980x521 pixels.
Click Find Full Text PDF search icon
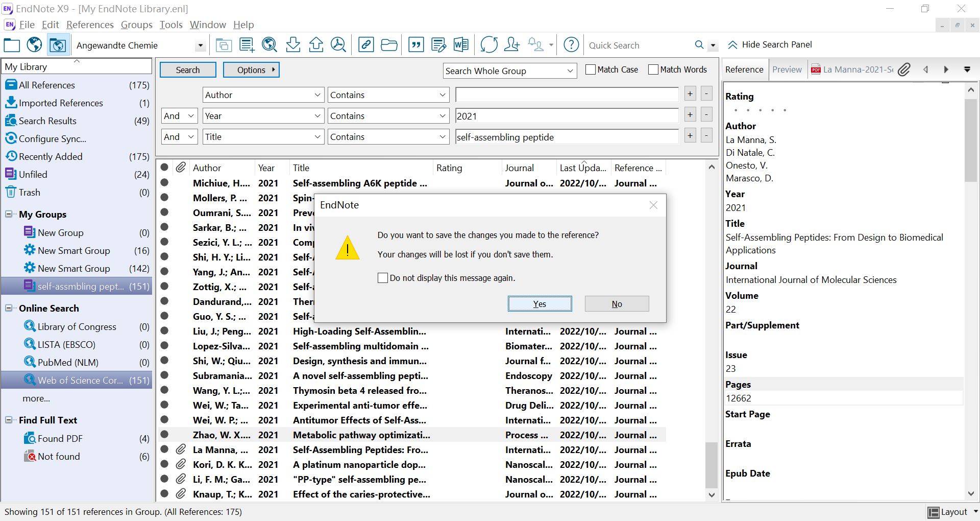point(338,45)
